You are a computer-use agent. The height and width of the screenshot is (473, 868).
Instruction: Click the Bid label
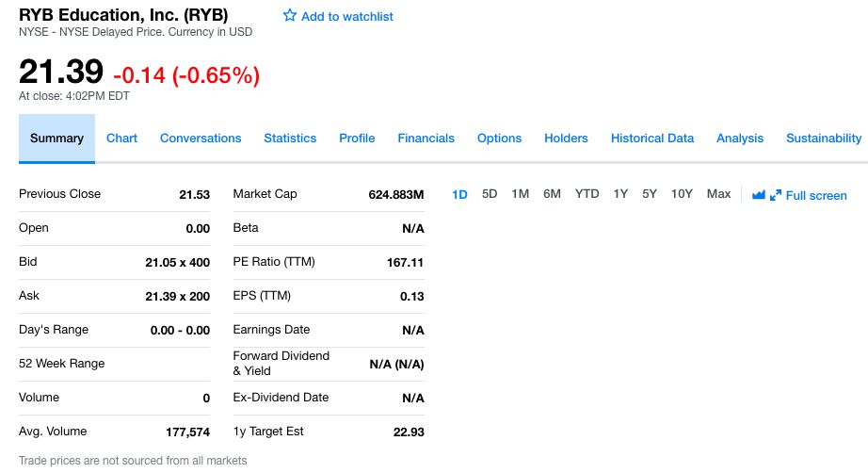pyautogui.click(x=27, y=261)
